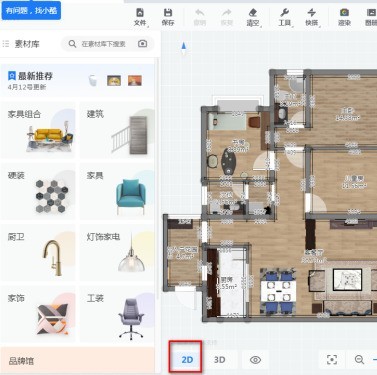Image resolution: width=377 pixels, height=375 pixels.
Task: Switch to the 2D view tab
Action: (187, 360)
